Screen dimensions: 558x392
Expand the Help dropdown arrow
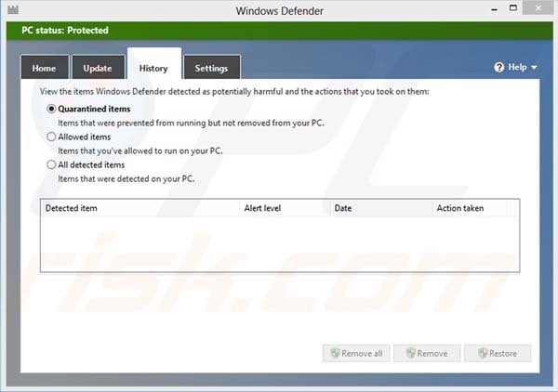click(534, 67)
